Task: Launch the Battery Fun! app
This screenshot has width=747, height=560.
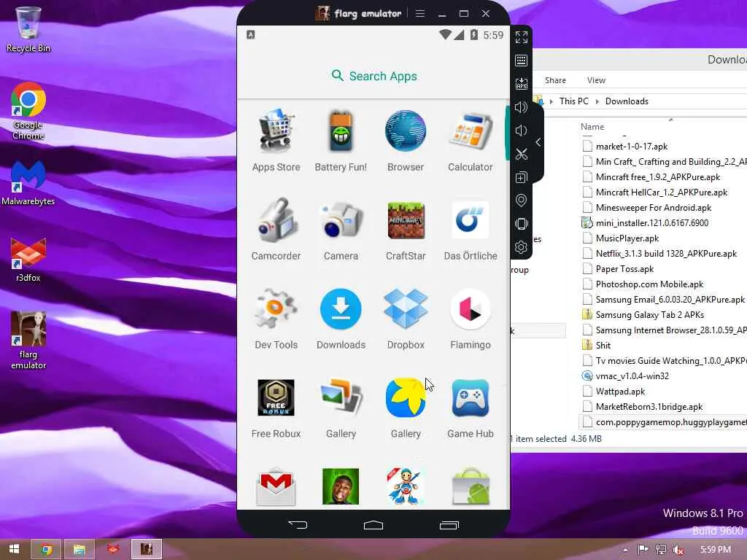Action: pos(341,140)
